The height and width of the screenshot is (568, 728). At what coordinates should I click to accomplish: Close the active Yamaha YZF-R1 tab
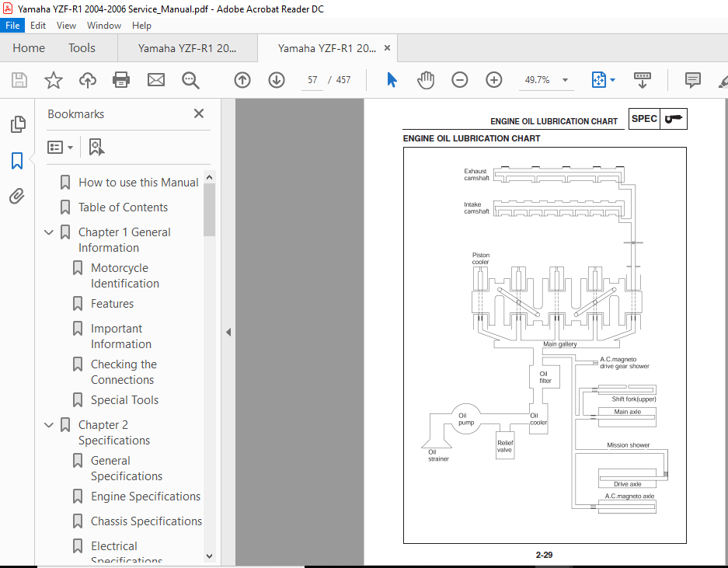click(x=387, y=48)
